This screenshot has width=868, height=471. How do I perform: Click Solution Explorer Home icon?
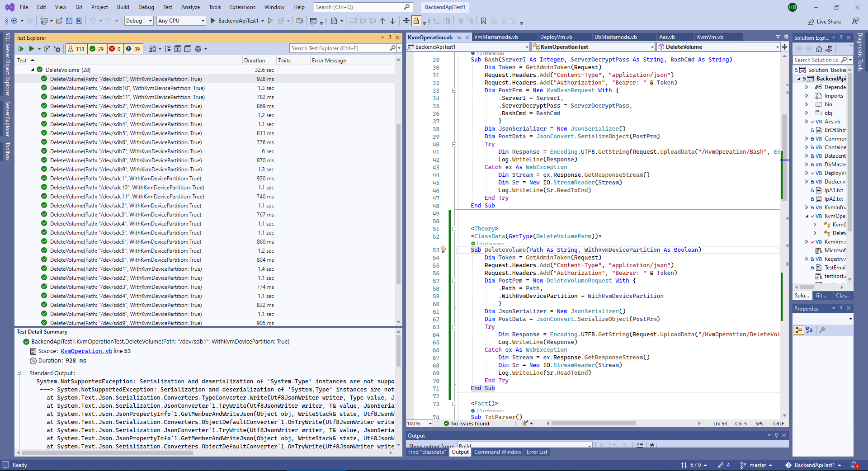pyautogui.click(x=819, y=49)
